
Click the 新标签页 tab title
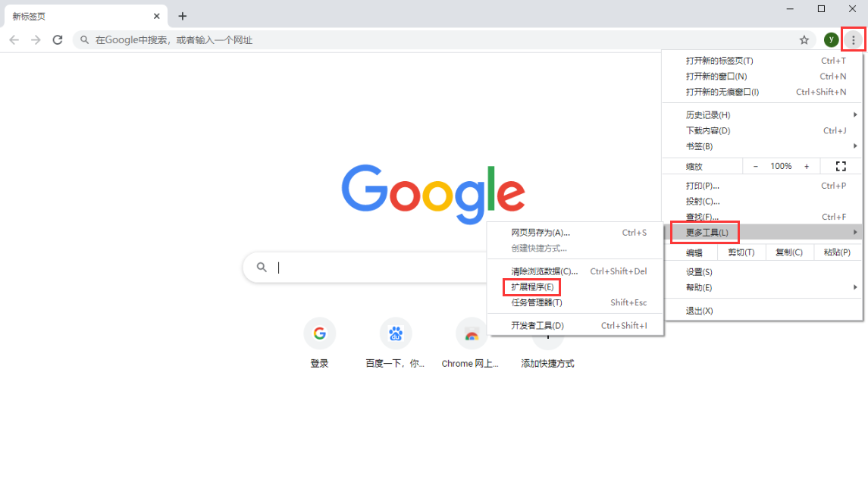(x=29, y=17)
